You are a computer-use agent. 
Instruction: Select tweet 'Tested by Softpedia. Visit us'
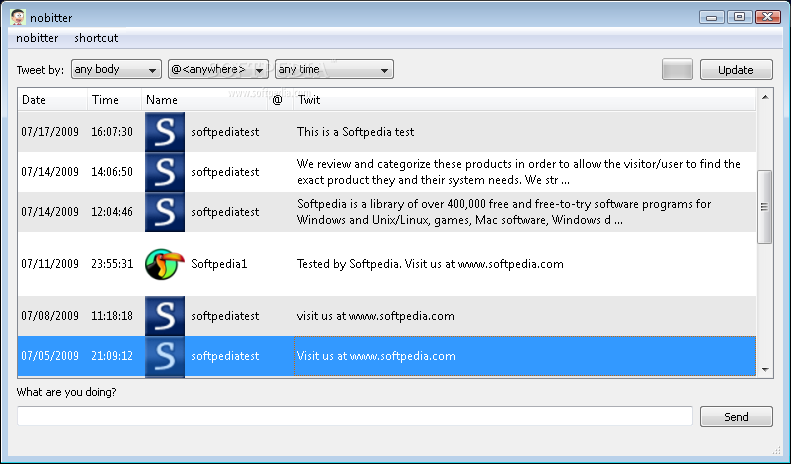click(430, 264)
